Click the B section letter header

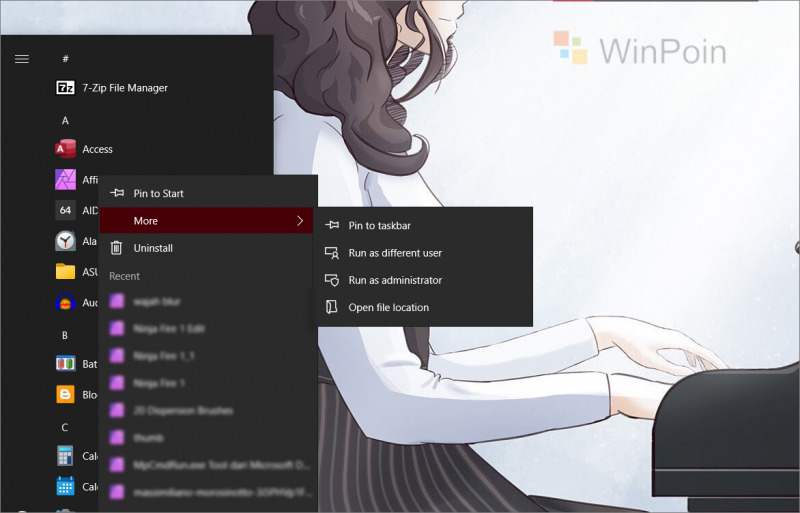[65, 335]
